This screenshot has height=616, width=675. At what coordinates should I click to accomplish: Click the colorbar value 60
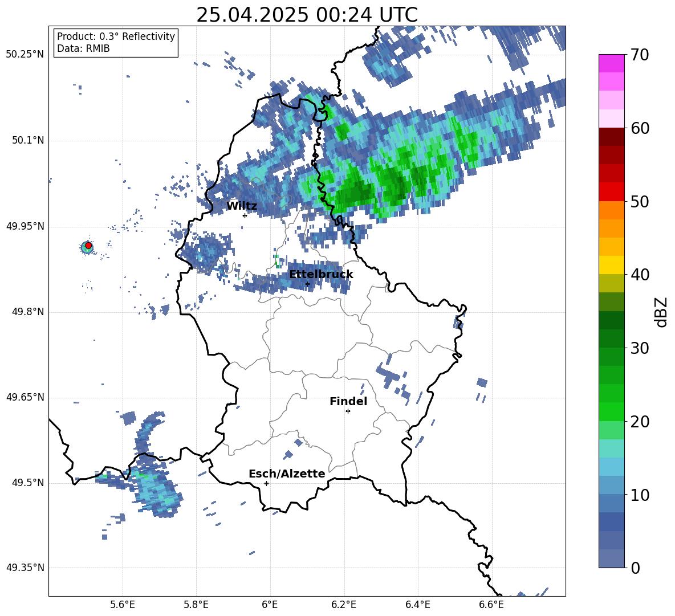coord(640,128)
